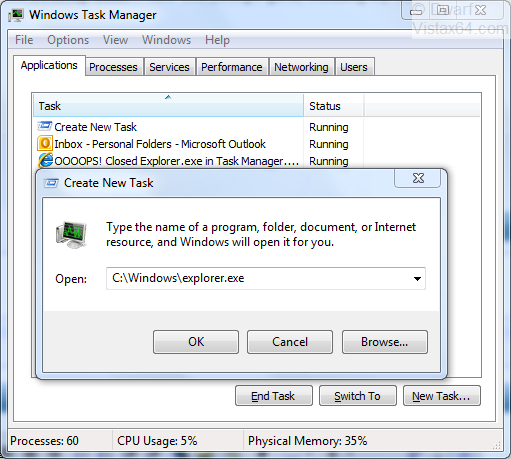The height and width of the screenshot is (459, 511).
Task: Click the Task Manager icon in title bar
Action: coord(16,15)
